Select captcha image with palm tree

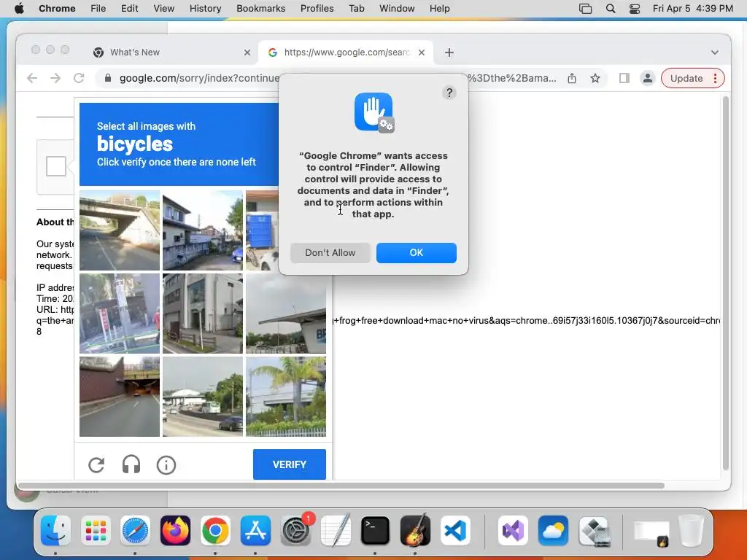(x=286, y=396)
